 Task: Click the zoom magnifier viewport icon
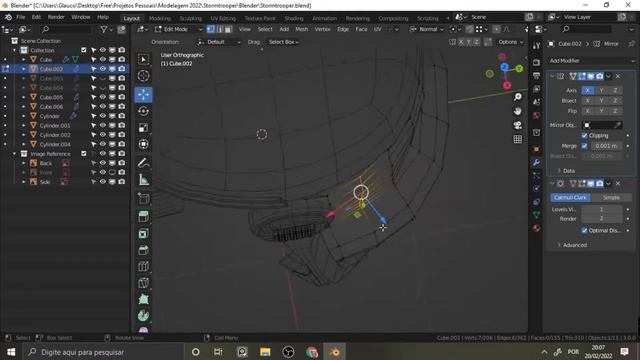(518, 97)
